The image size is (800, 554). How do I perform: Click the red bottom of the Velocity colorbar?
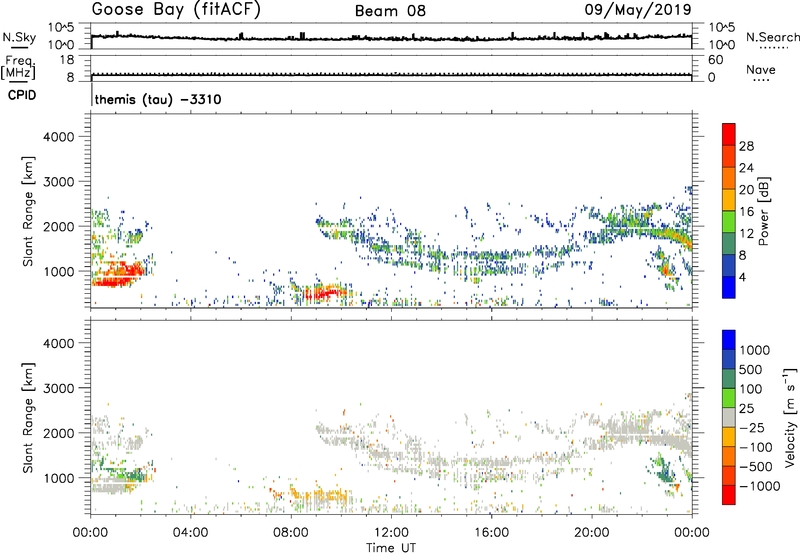tap(729, 495)
